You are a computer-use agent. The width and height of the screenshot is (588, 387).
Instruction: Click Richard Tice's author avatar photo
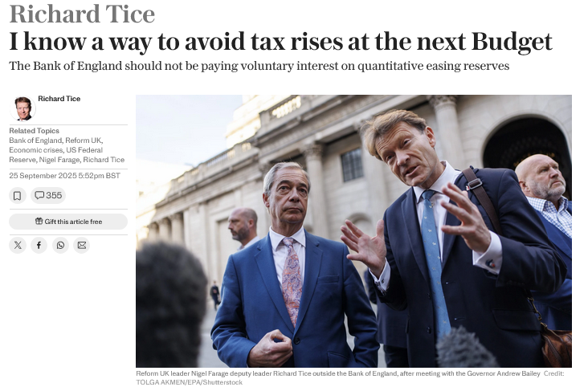(23, 108)
